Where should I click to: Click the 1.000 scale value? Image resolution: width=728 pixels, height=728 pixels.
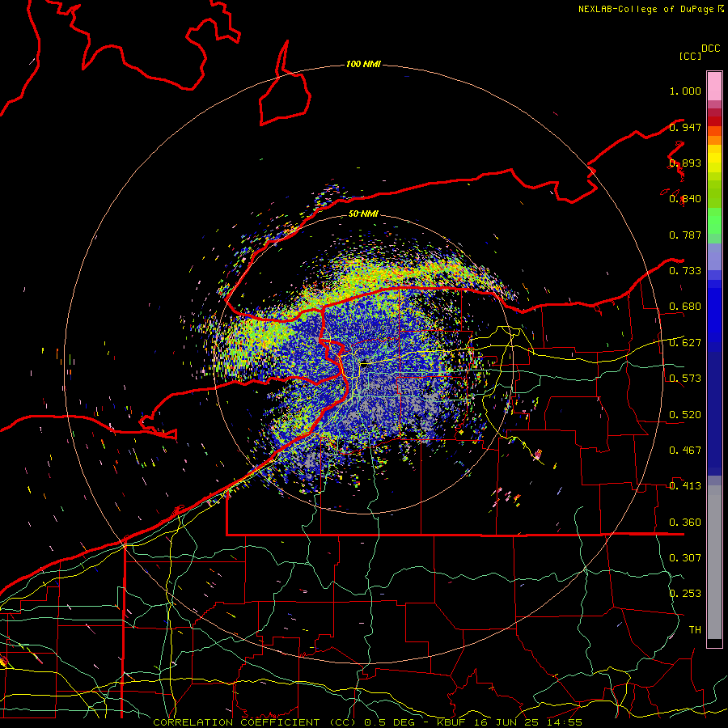pyautogui.click(x=685, y=91)
